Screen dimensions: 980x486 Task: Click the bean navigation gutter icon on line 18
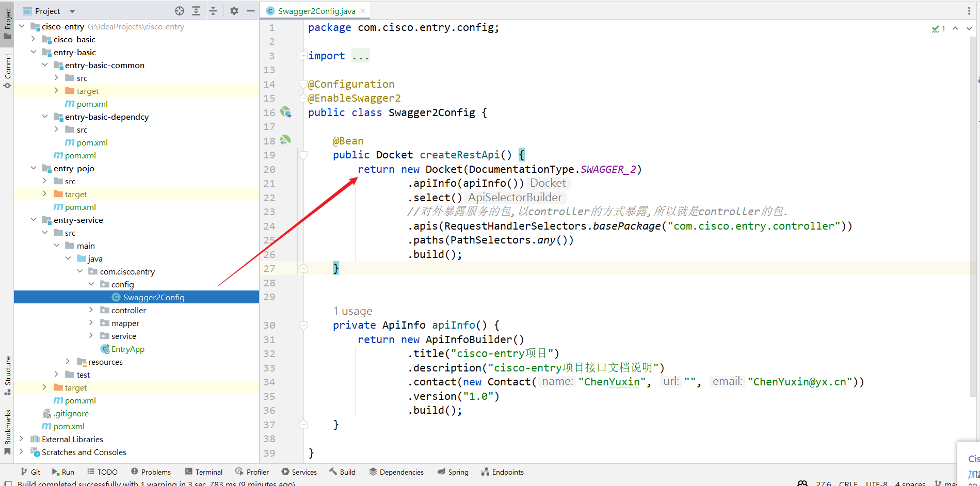point(285,140)
